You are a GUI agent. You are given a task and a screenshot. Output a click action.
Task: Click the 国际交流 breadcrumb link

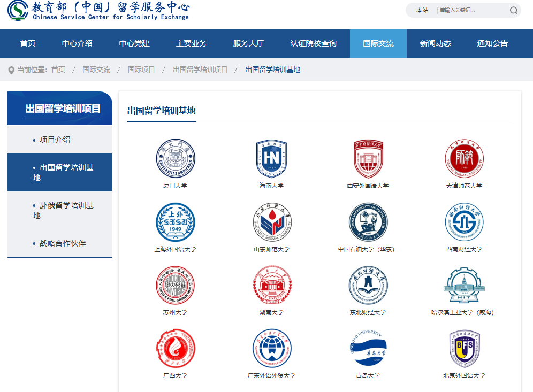pos(96,70)
